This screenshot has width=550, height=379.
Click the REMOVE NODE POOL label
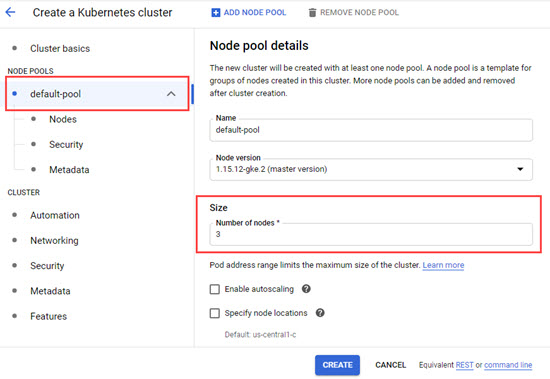(x=359, y=13)
